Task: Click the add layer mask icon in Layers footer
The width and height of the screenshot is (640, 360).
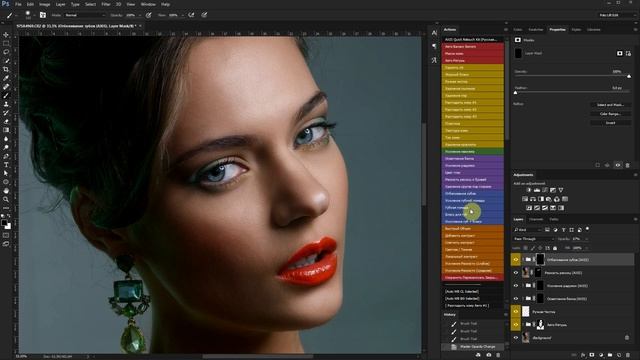Action: pos(592,355)
